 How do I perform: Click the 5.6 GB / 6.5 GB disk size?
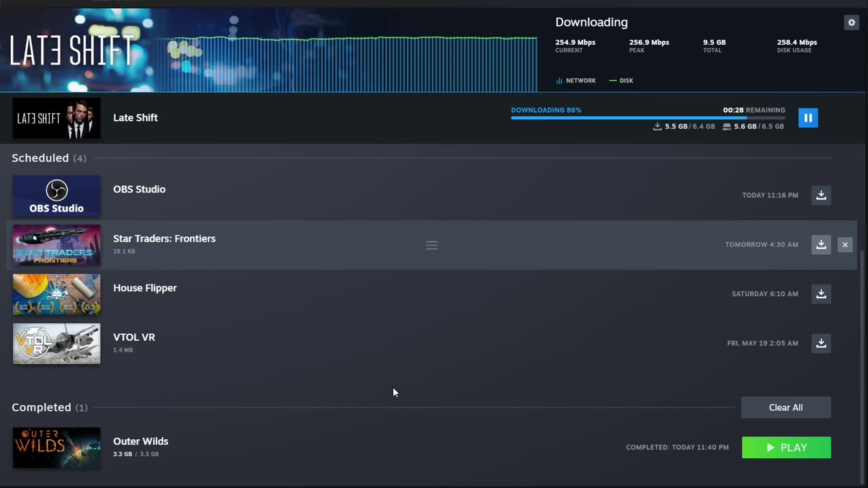point(753,127)
